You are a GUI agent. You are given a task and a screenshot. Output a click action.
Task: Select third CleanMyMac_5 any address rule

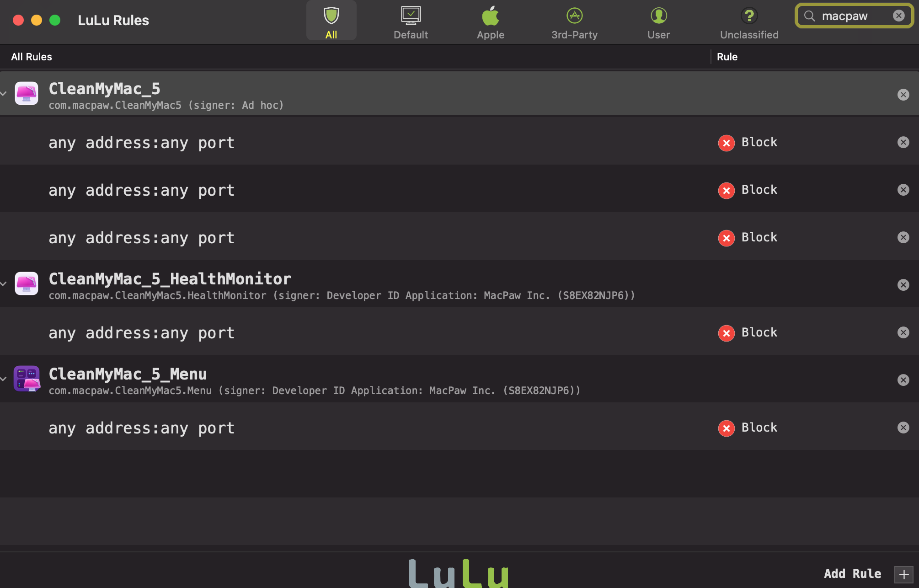point(141,238)
